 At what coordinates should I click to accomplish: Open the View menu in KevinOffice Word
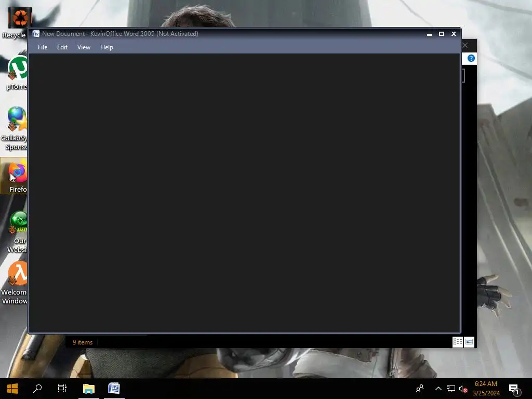(x=84, y=47)
